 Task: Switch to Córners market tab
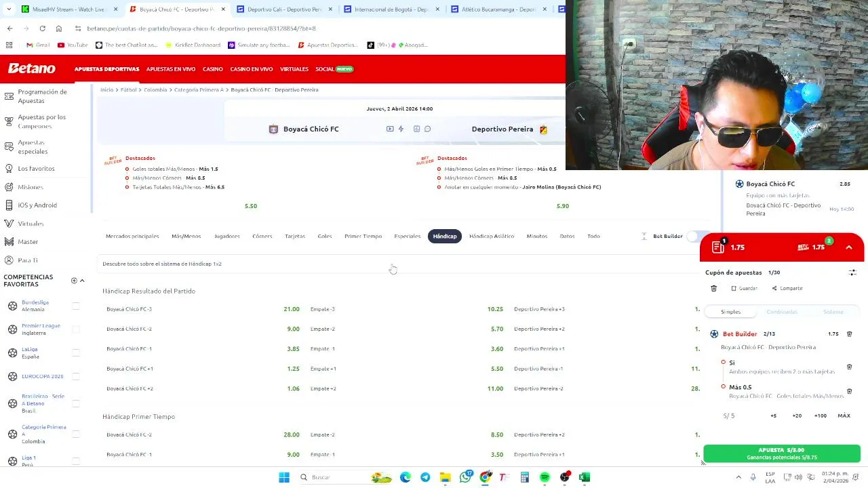coord(262,236)
